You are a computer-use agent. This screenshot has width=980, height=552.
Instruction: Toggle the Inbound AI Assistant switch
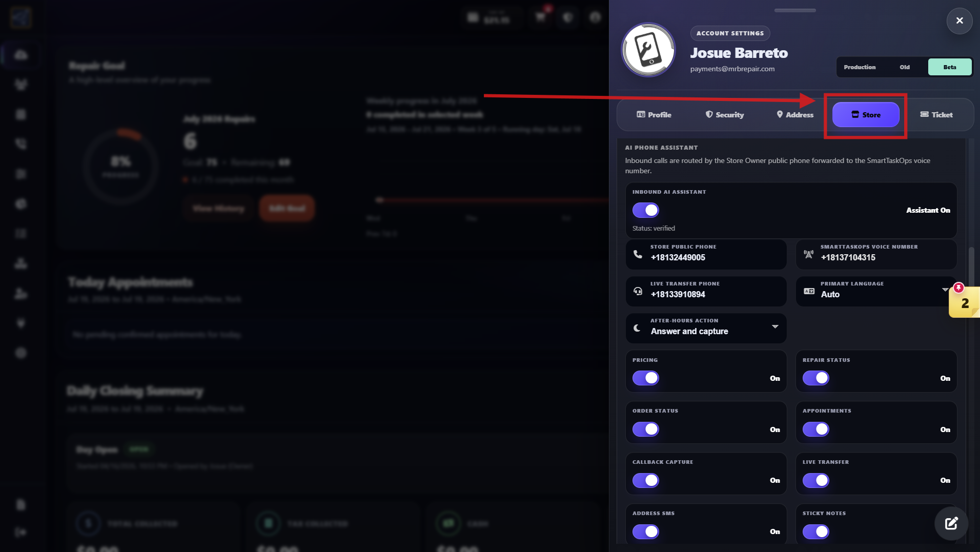[x=646, y=210]
